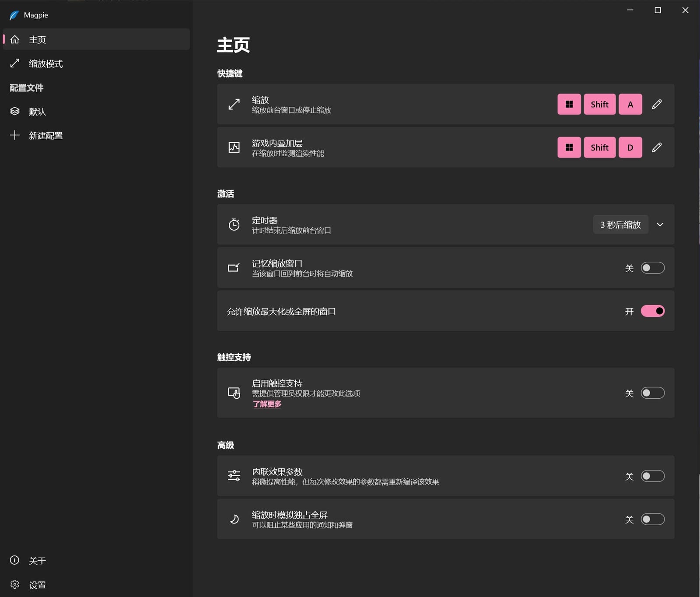Enable the 记忆缩放窗口 toggle
700x597 pixels.
[652, 268]
